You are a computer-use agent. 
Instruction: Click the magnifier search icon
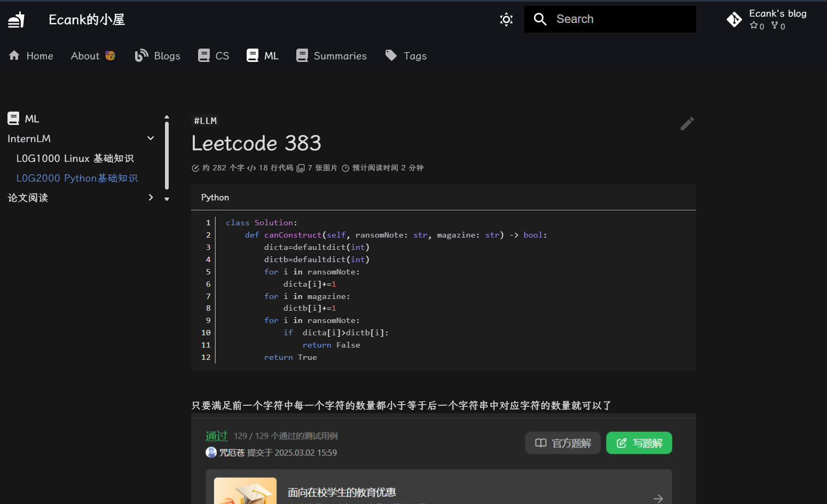(x=540, y=19)
